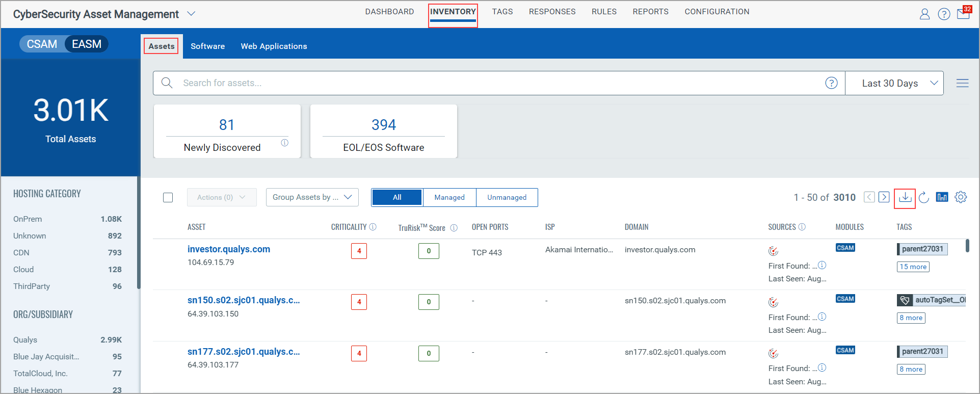
Task: Click 8 more tags for sn177 row
Action: click(x=911, y=369)
